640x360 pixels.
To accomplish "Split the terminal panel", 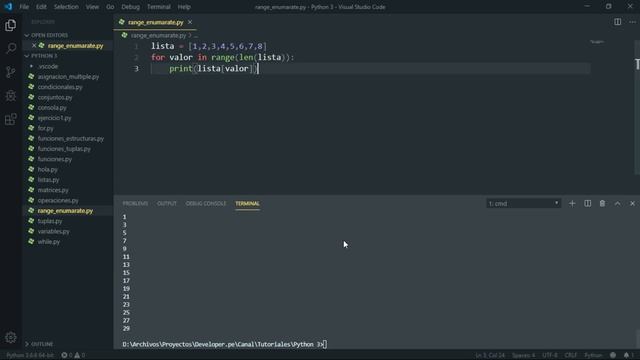I will [x=587, y=203].
